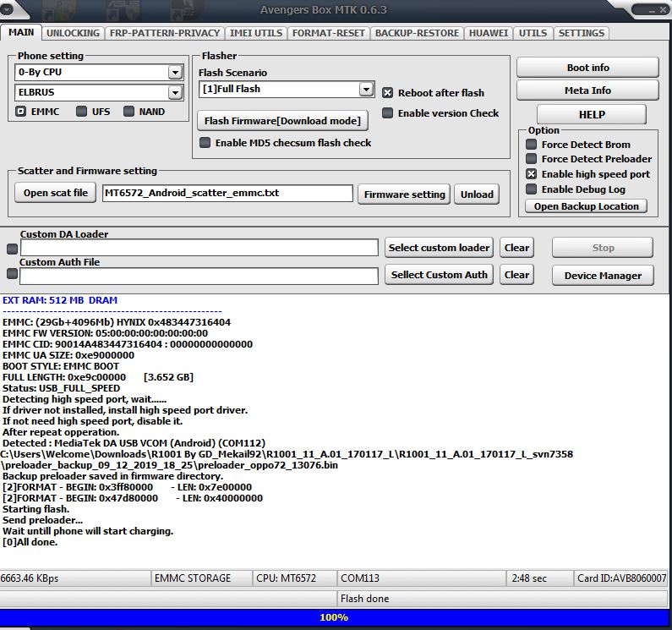The width and height of the screenshot is (672, 630).
Task: Click the Meta Info button
Action: [587, 90]
